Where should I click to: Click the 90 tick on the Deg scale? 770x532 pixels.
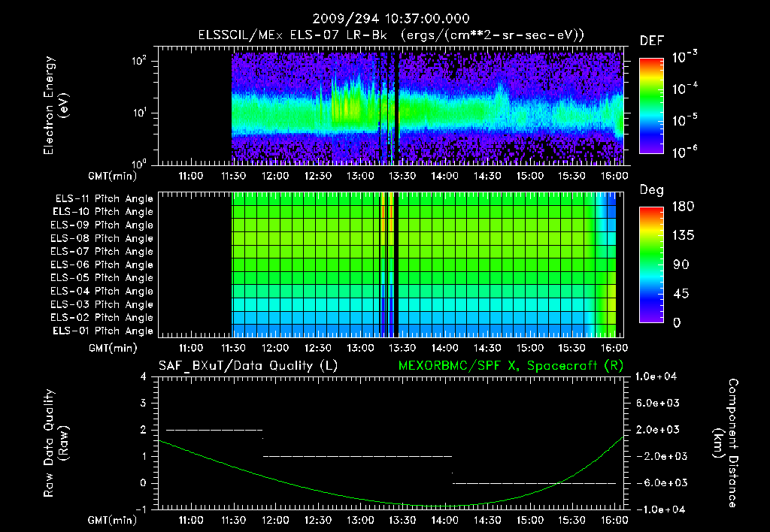(x=681, y=265)
